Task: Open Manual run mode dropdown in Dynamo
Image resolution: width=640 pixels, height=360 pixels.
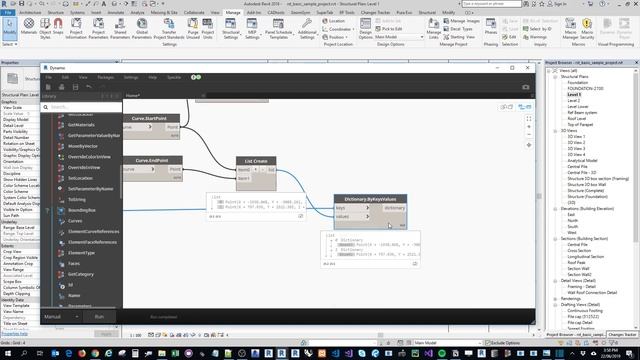Action: click(61, 317)
